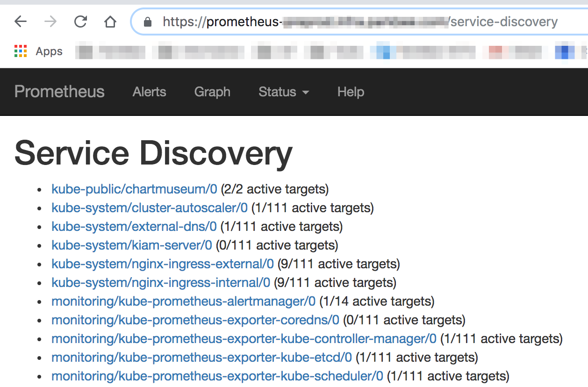588x387 pixels.
Task: Open the Help section
Action: 351,92
